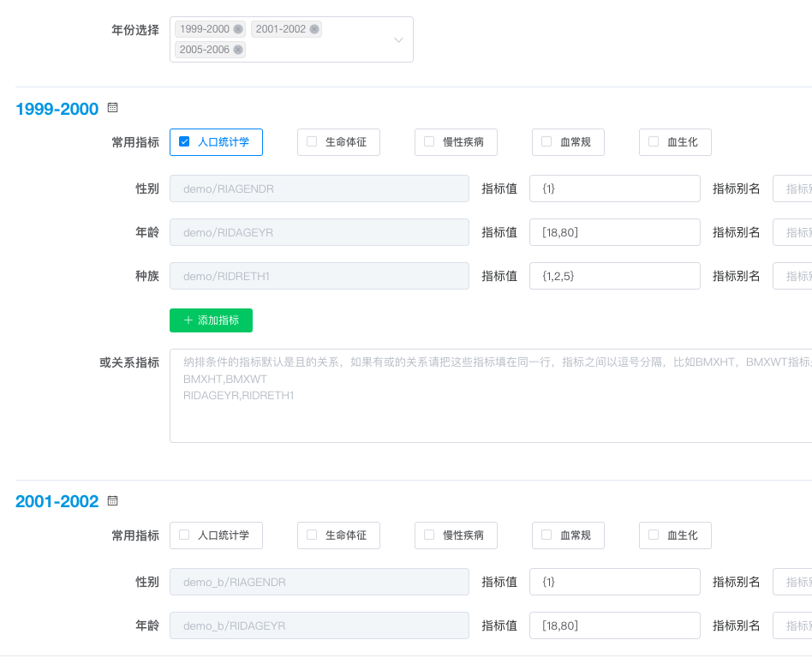Check 慢性疾病 in 2001-2002 section

pos(429,535)
